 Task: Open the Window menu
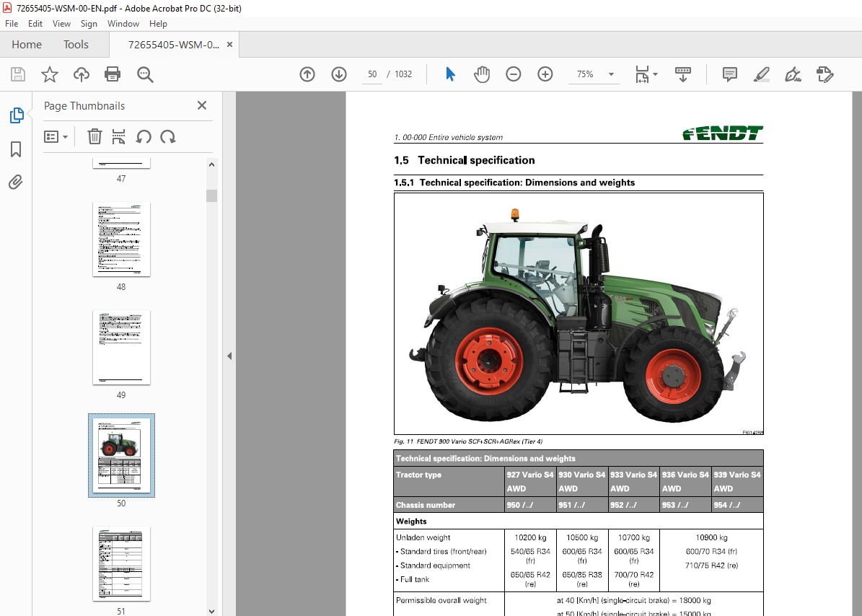point(123,24)
